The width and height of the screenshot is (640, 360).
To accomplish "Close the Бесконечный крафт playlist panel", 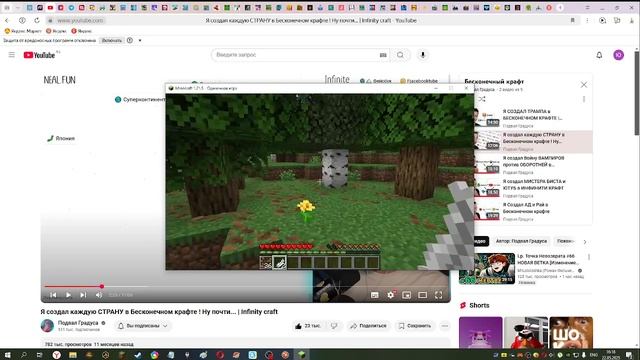I will [x=584, y=84].
